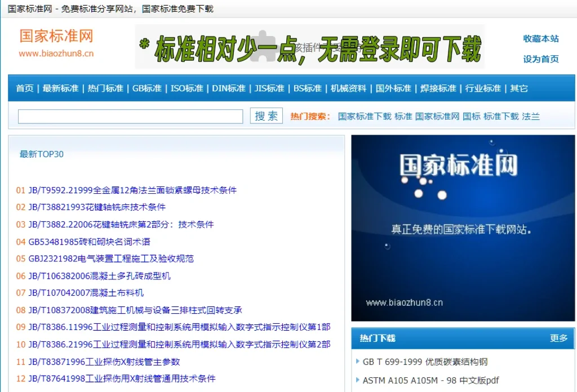The image size is (577, 392).
Task: Open the 焊接标准 category
Action: 438,88
